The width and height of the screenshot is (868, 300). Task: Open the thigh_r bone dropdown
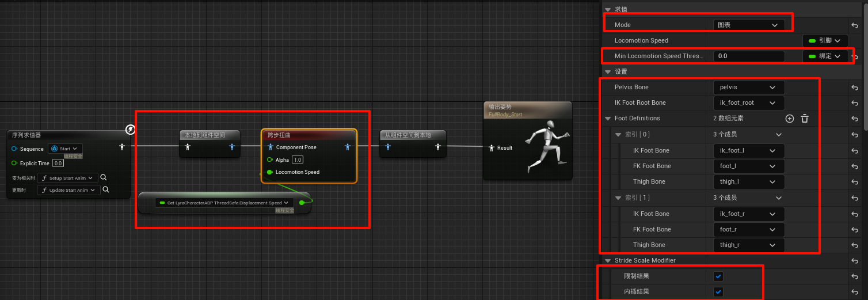coord(749,245)
